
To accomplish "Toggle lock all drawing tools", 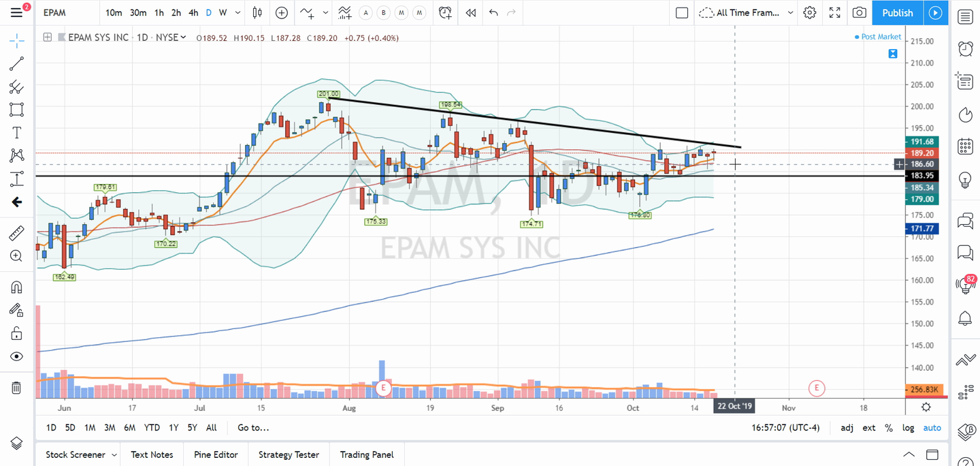I will (17, 333).
